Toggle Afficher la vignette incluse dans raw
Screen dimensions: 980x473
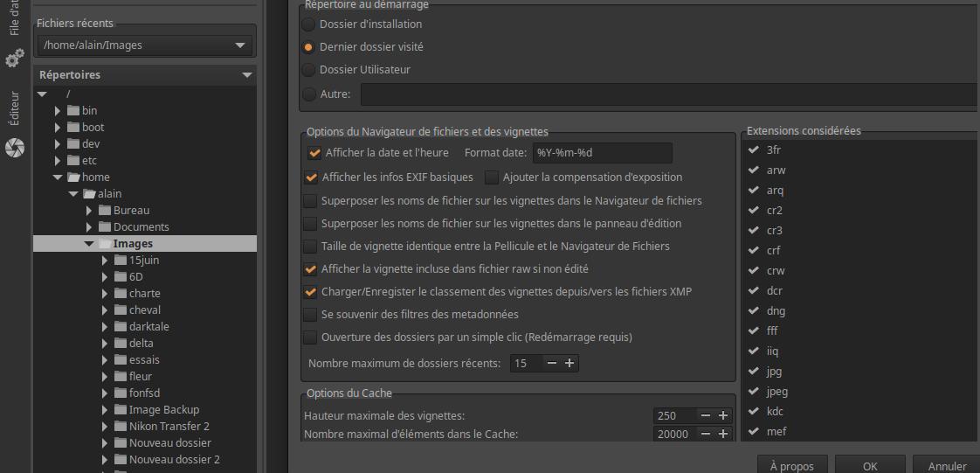(x=310, y=269)
